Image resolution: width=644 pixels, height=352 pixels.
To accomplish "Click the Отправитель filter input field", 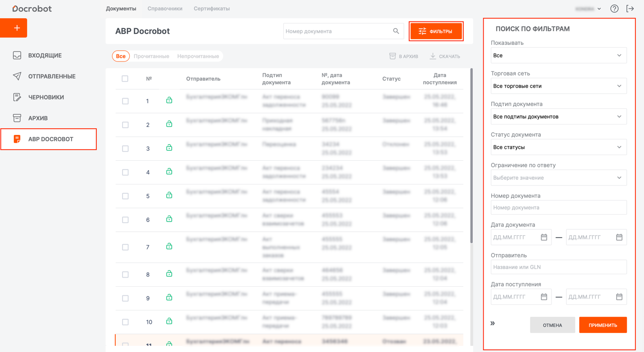I will click(559, 267).
